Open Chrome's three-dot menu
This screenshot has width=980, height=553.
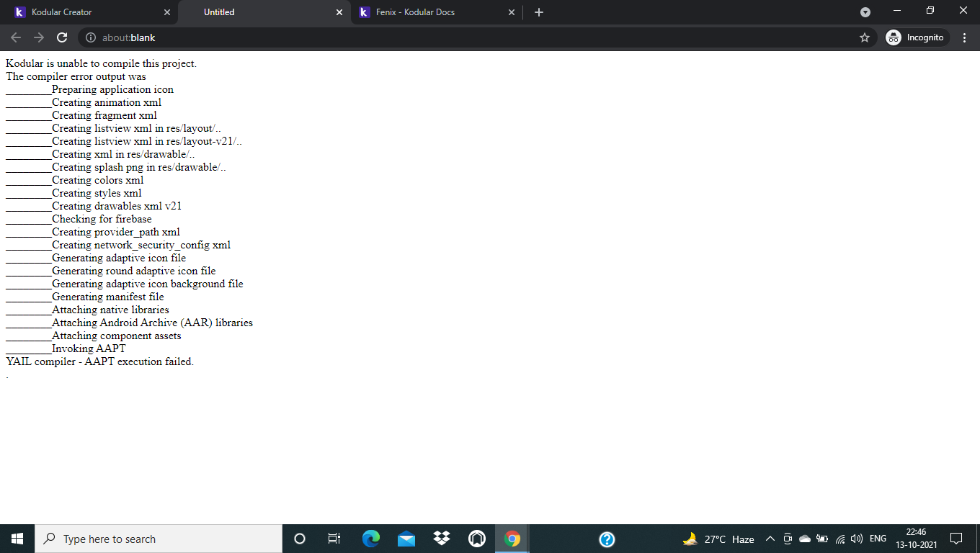(x=964, y=37)
